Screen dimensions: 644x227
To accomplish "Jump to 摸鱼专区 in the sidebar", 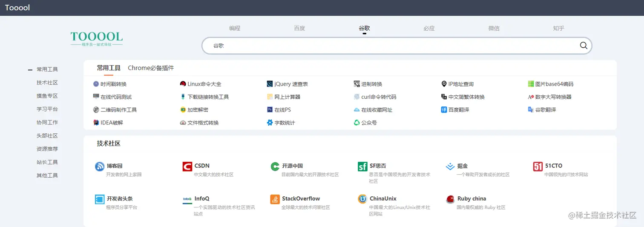I will (47, 96).
